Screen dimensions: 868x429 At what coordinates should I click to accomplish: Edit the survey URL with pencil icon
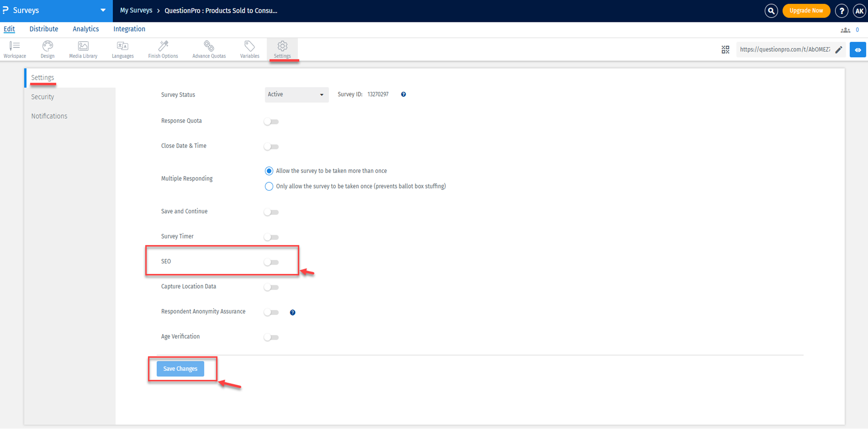pos(839,49)
